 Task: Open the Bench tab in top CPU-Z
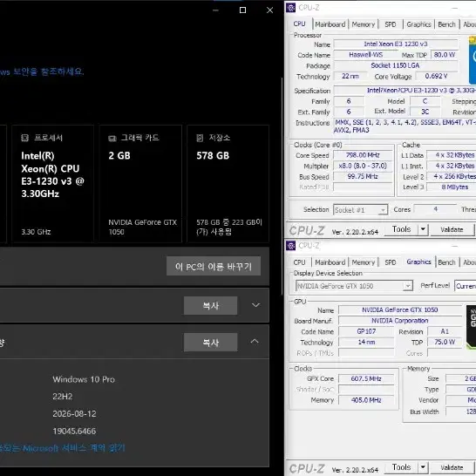point(446,24)
